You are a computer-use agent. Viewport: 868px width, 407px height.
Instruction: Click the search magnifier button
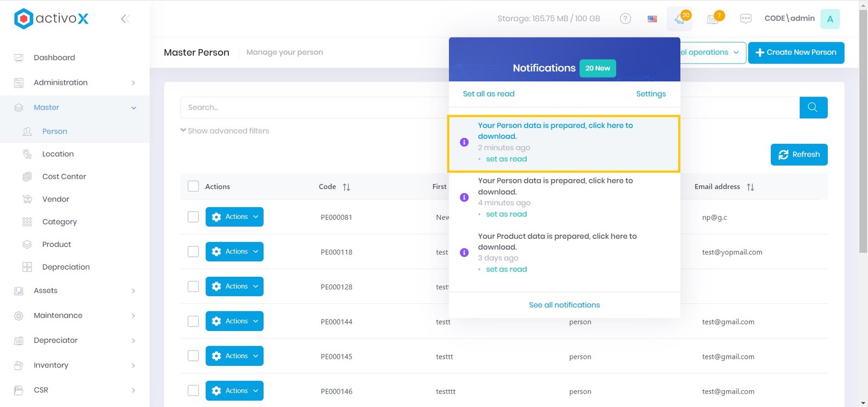813,107
